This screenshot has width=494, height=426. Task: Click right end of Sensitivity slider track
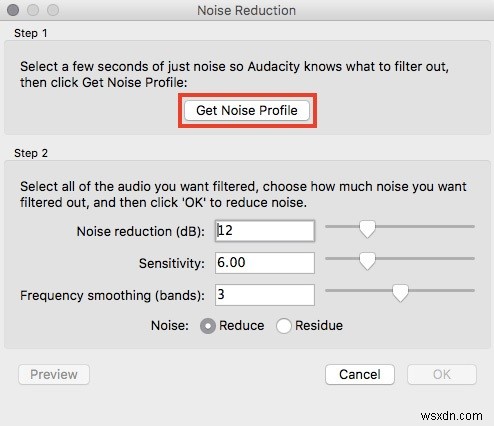click(x=472, y=258)
